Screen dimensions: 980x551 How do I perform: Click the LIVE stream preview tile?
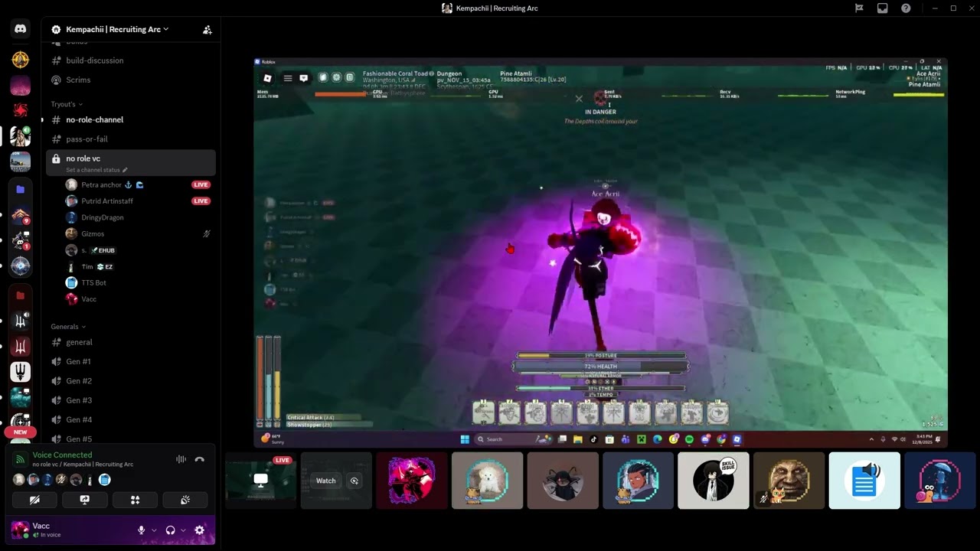pyautogui.click(x=260, y=481)
